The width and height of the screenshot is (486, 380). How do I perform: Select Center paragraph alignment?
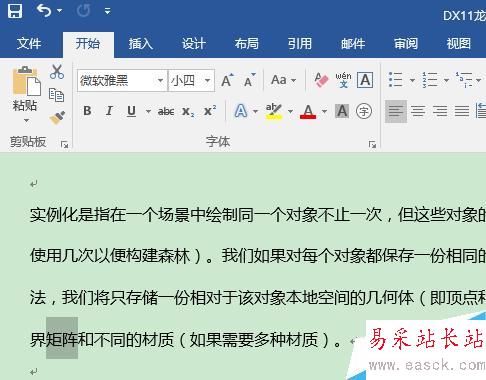point(418,111)
